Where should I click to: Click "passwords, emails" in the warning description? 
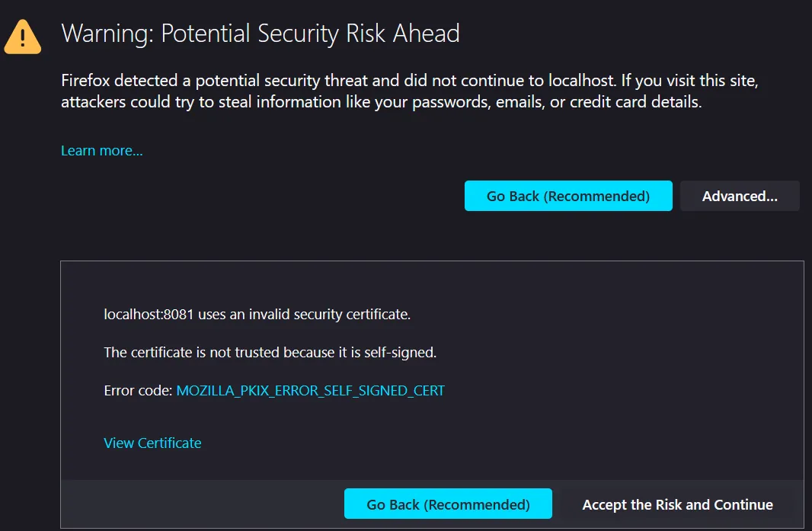[477, 102]
